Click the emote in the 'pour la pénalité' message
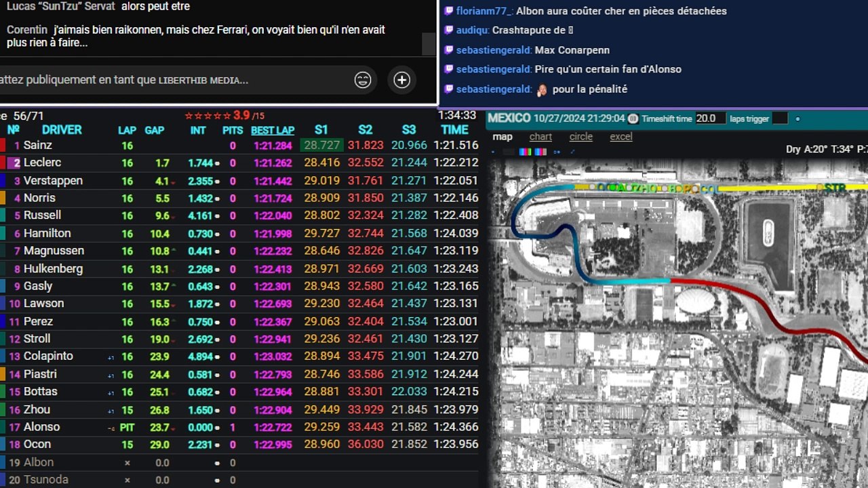Viewport: 868px width, 488px height. (x=542, y=89)
